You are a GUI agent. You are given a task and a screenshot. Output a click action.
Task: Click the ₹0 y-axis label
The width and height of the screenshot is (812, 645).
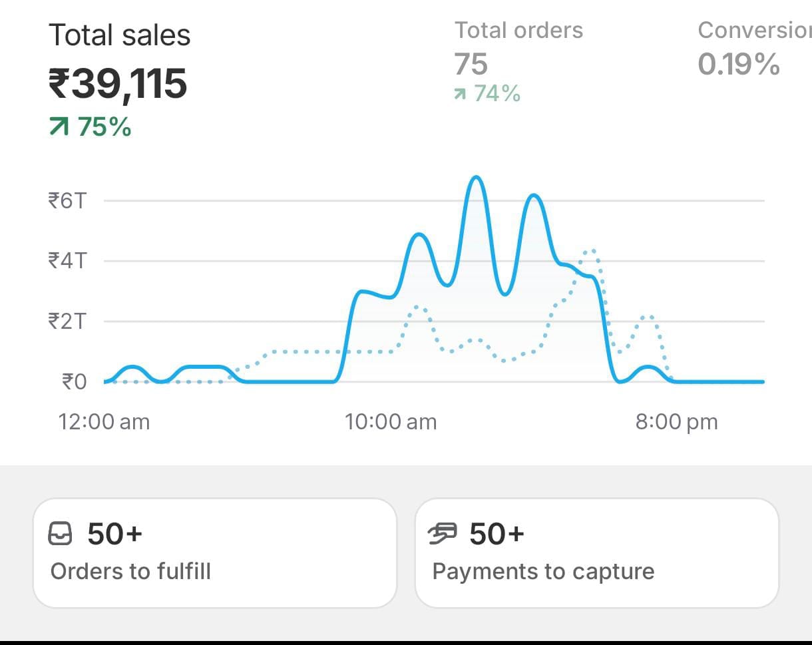[x=74, y=382]
